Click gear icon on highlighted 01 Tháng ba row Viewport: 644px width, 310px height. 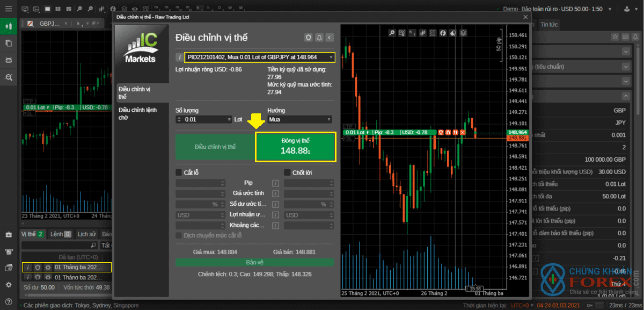point(48,267)
